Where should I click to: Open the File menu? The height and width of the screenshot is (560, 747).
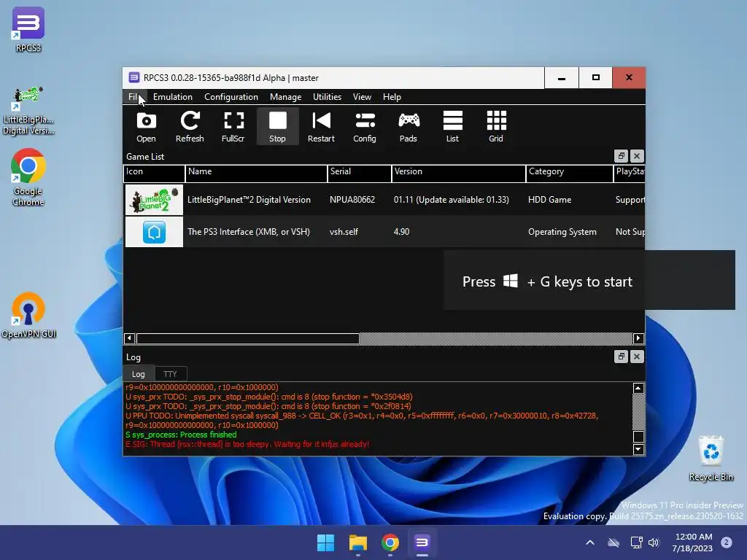tap(133, 97)
